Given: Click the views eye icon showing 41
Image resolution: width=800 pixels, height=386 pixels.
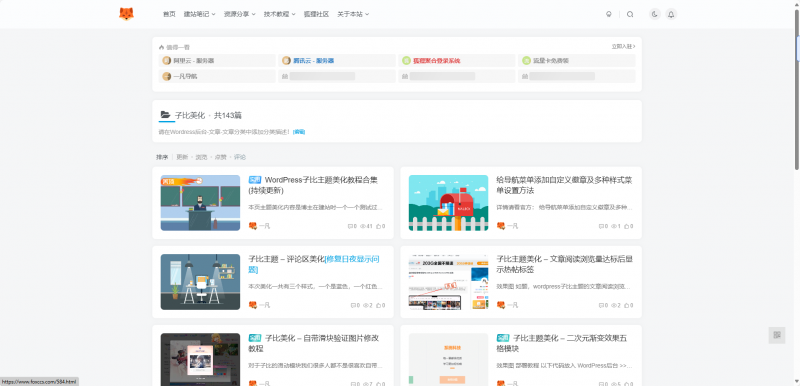Looking at the screenshot, I should 363,226.
